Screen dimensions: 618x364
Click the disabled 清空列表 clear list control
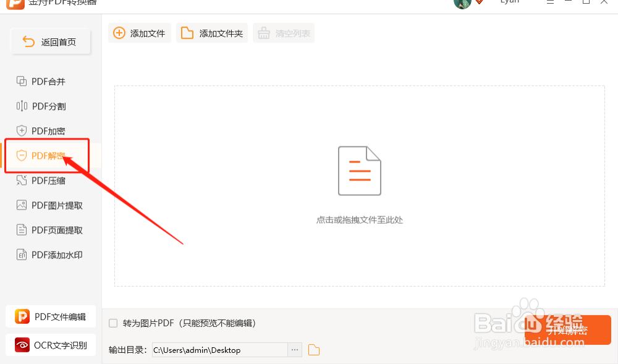284,33
